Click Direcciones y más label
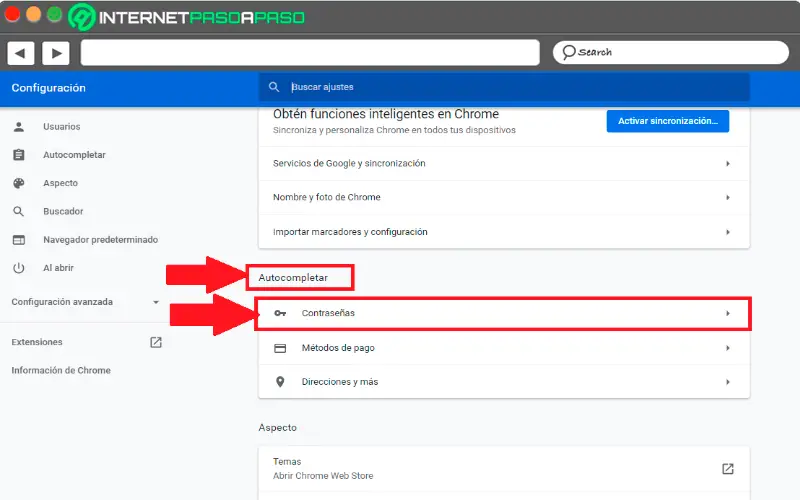The height and width of the screenshot is (500, 800). coord(340,382)
